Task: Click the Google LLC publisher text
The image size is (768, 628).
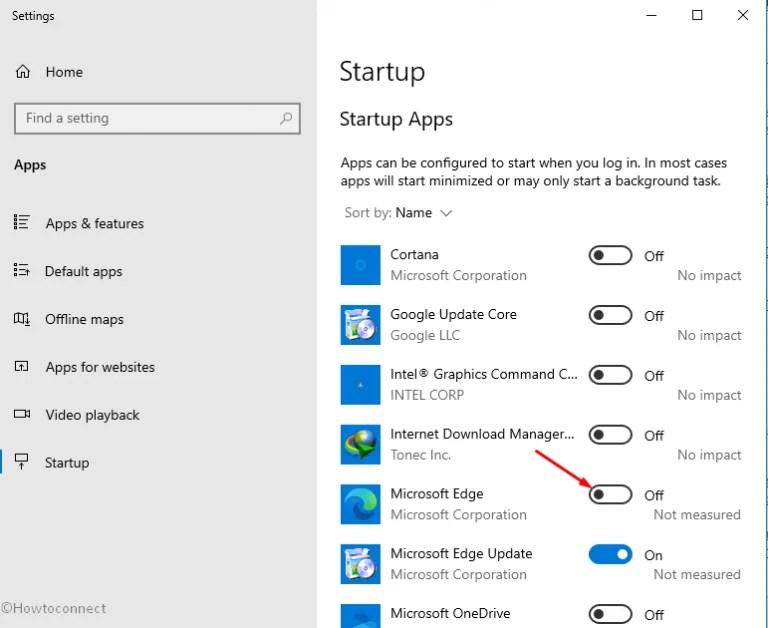Action: 425,335
